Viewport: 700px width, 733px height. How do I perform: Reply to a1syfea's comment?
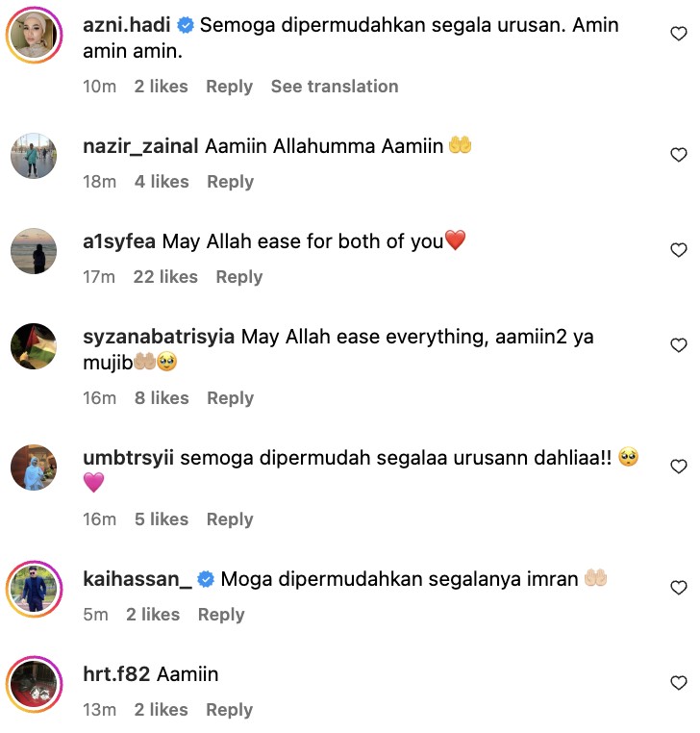coord(239,277)
